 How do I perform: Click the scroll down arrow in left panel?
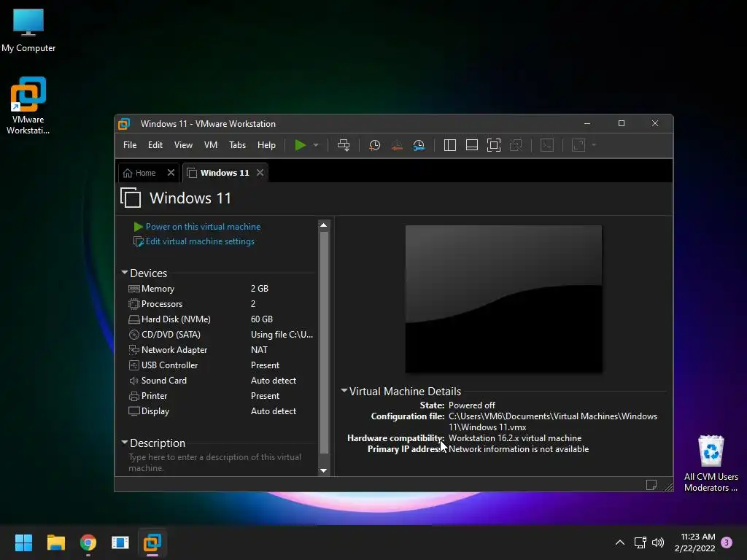323,470
